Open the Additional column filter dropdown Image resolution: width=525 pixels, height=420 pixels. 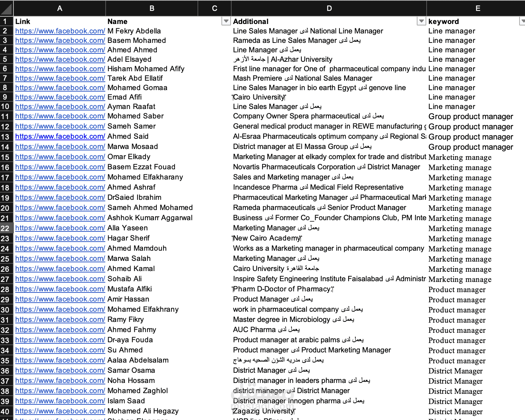[421, 21]
